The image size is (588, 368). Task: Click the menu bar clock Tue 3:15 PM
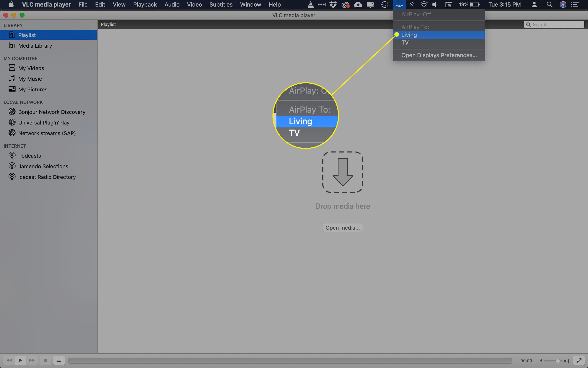[504, 4]
